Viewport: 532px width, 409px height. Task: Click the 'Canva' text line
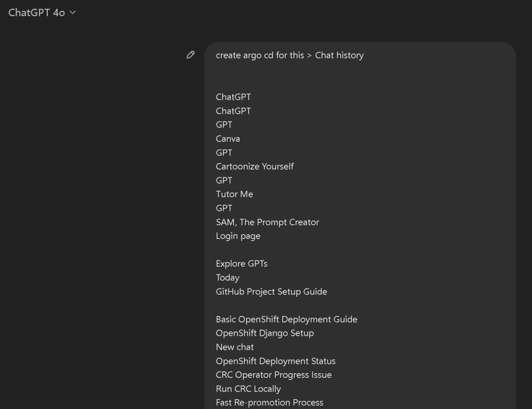[x=228, y=139]
